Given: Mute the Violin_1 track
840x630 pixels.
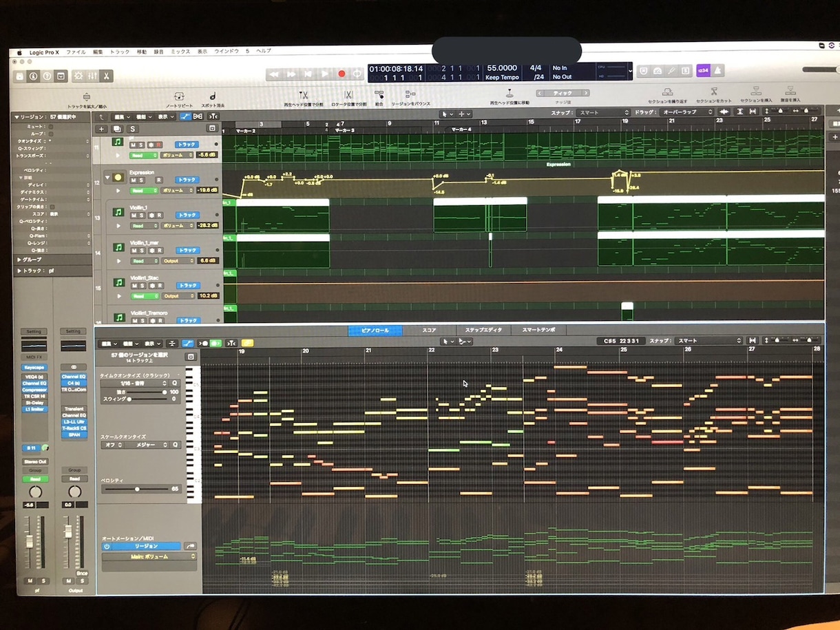Looking at the screenshot, I should click(x=134, y=215).
